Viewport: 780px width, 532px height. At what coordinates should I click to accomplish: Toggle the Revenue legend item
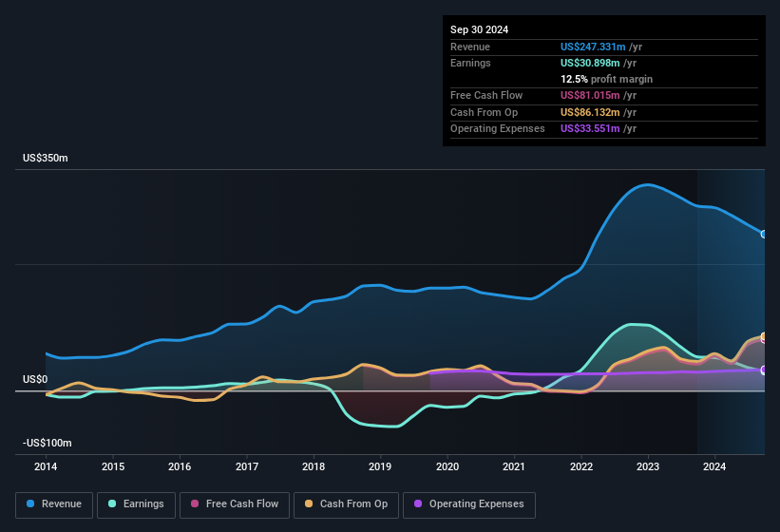pyautogui.click(x=55, y=504)
